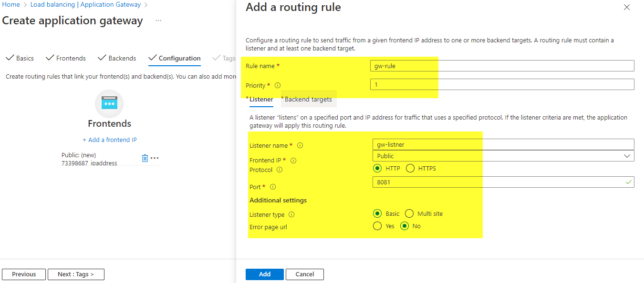Image resolution: width=644 pixels, height=283 pixels.
Task: Delete the Public frontend IP entry
Action: point(145,158)
